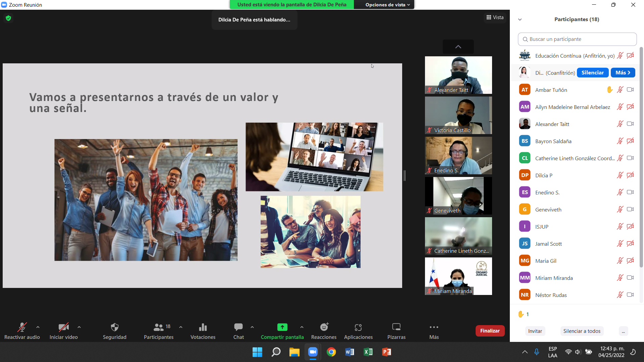644x362 pixels.
Task: Open Pizarras whiteboard icon
Action: [x=396, y=327]
